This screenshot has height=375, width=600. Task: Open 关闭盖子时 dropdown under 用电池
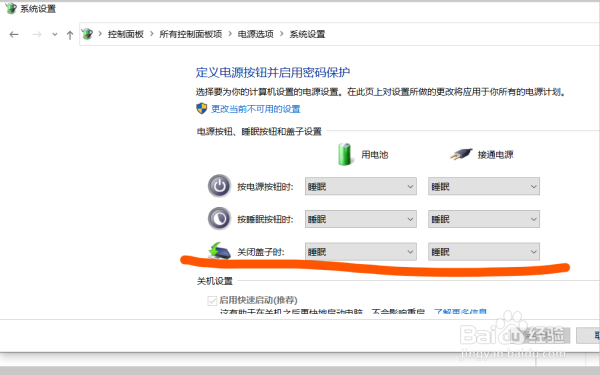tap(361, 252)
